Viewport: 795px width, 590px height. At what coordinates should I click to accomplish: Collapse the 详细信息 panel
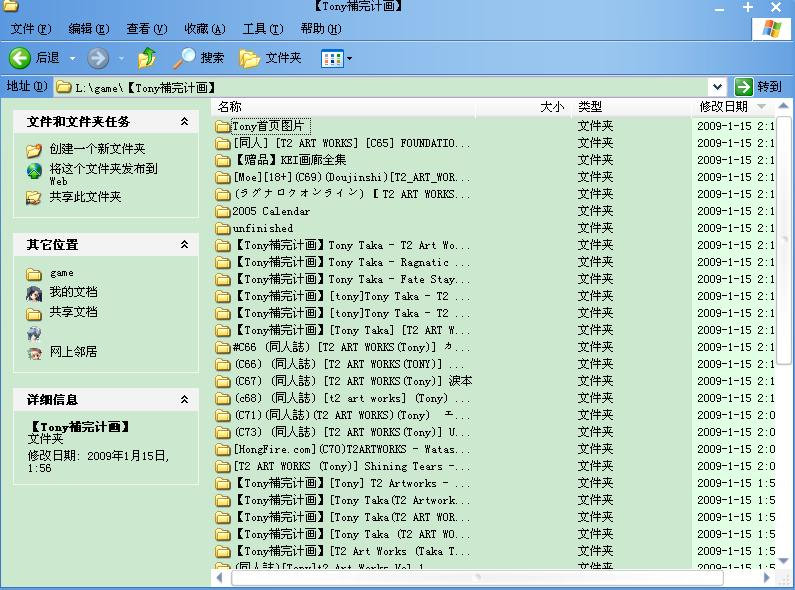(185, 400)
